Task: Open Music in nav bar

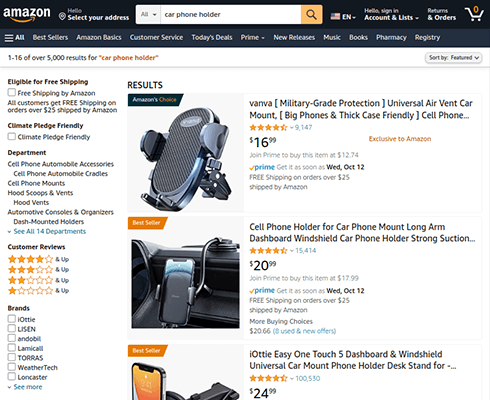Action: pyautogui.click(x=332, y=38)
